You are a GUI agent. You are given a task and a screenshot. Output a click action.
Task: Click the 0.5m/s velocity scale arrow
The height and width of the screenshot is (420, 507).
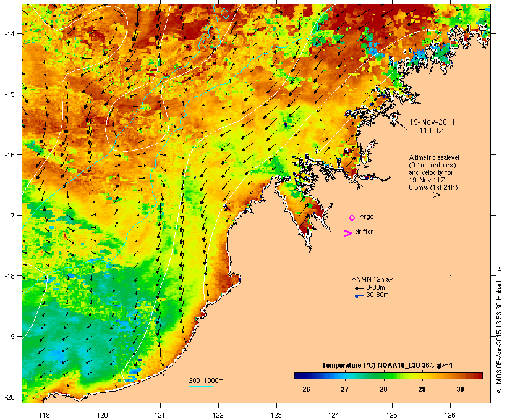point(428,195)
